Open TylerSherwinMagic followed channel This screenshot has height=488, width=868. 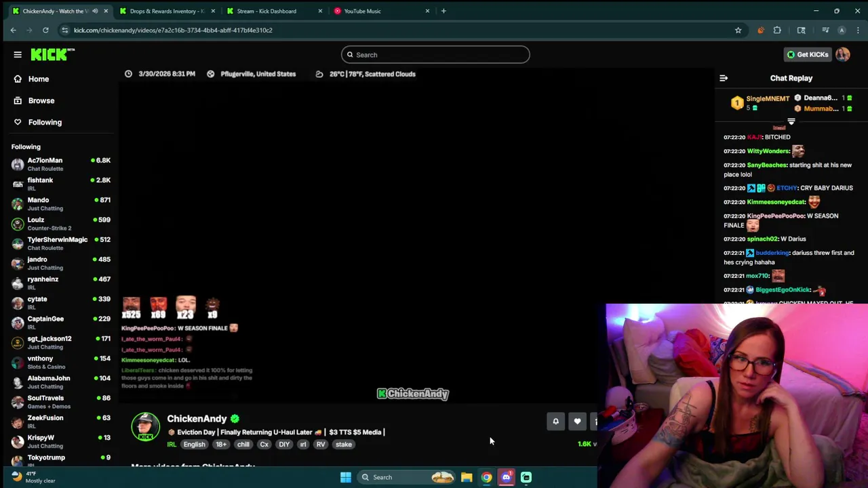coord(61,243)
